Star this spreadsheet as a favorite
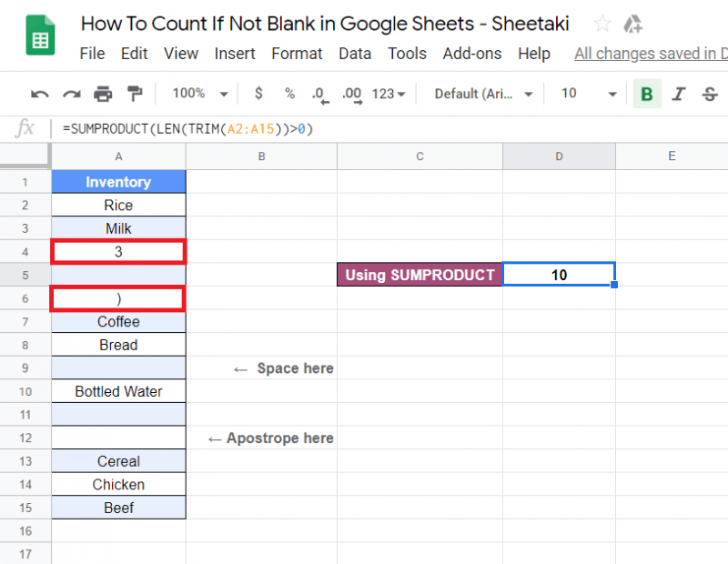 coord(602,25)
